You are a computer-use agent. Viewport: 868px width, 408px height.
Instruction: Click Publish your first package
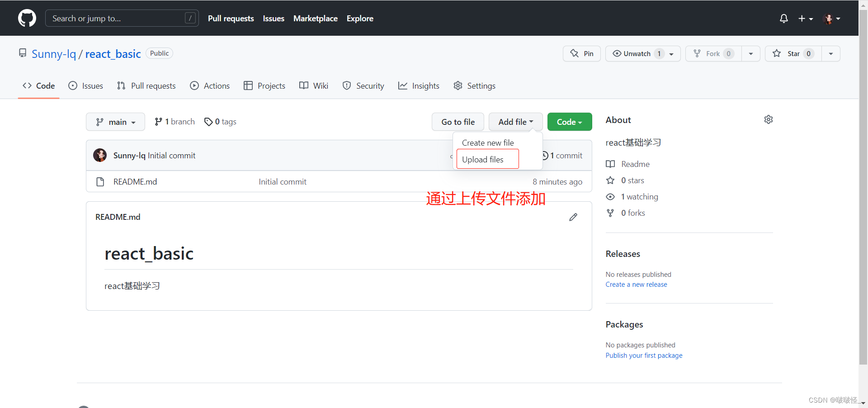click(x=644, y=356)
